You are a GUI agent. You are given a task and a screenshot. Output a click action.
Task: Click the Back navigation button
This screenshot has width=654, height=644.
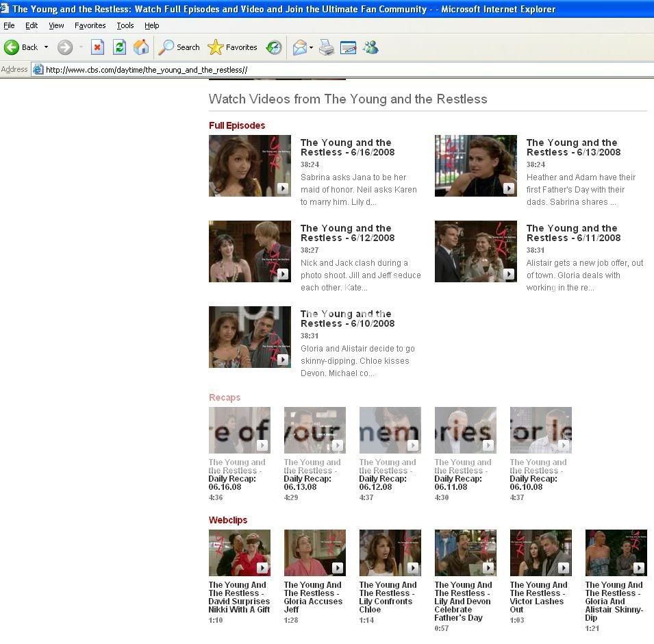pos(21,47)
